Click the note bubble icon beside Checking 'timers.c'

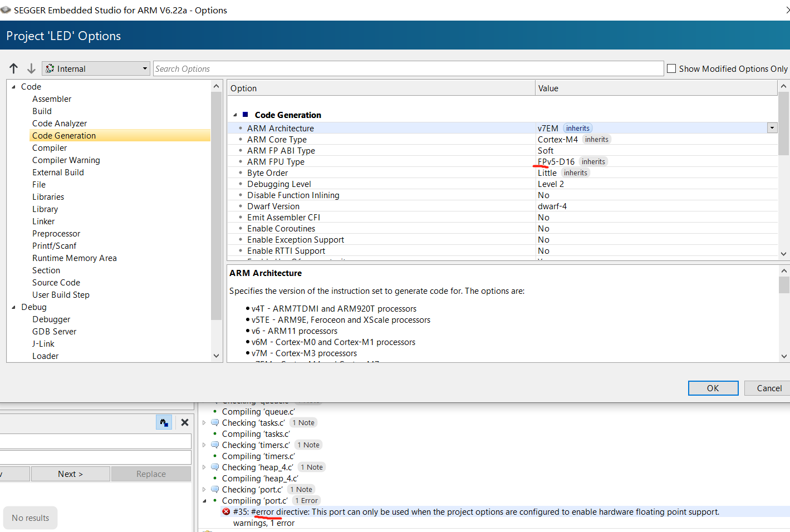pyautogui.click(x=215, y=445)
